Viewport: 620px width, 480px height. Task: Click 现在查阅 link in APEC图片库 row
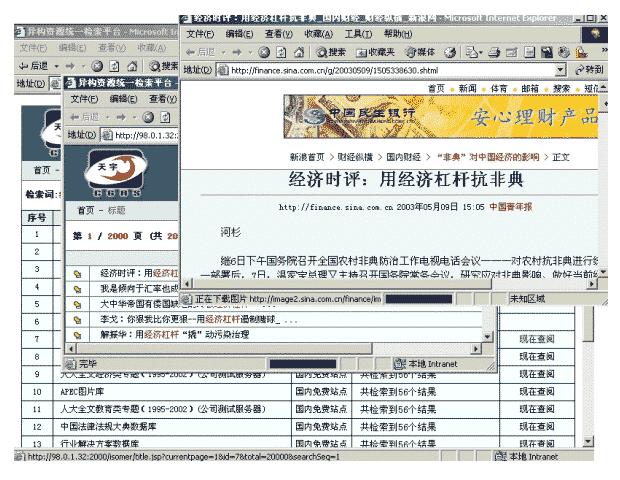click(537, 391)
